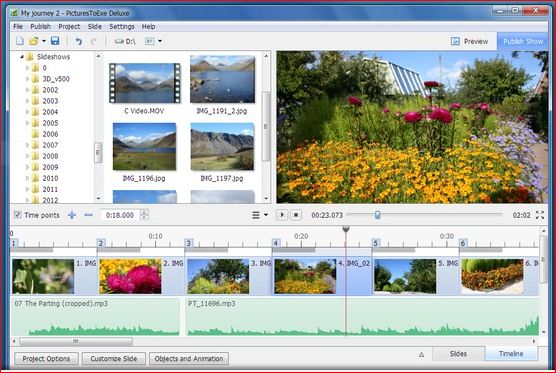Click the blue plus add time point icon
556x373 pixels.
coord(72,215)
